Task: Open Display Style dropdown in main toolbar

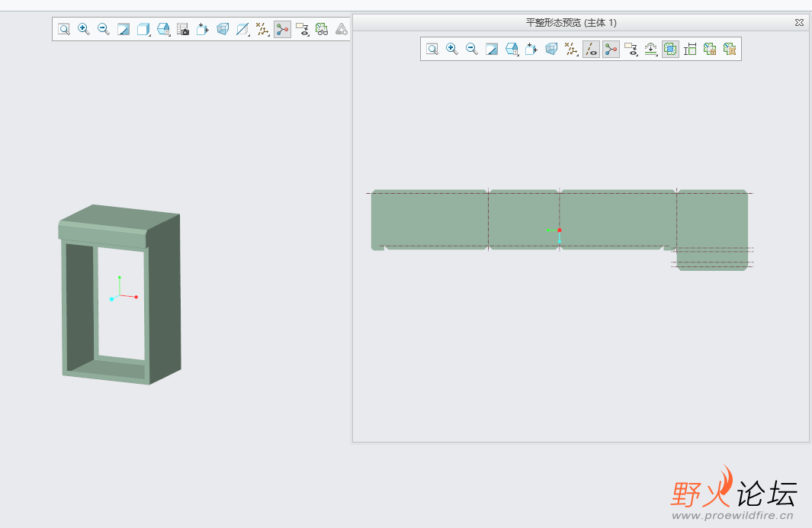Action: tap(143, 29)
